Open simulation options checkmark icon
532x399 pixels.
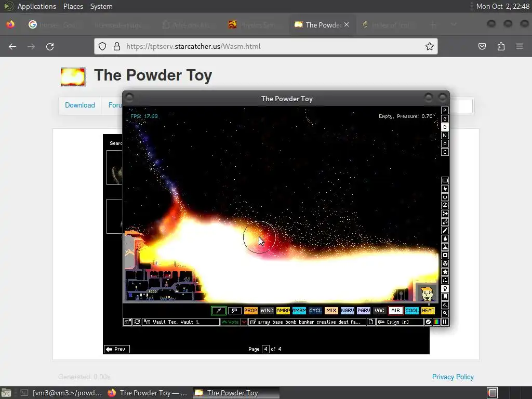click(428, 322)
